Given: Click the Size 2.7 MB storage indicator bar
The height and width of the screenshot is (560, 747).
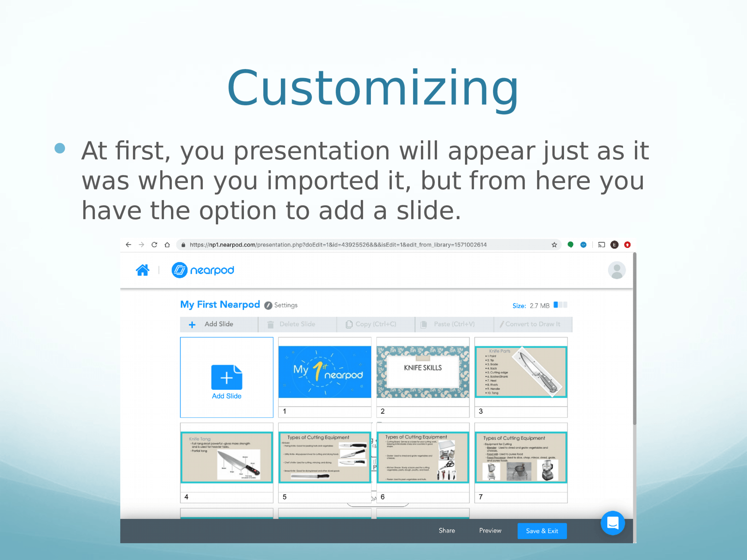Looking at the screenshot, I should (x=560, y=305).
